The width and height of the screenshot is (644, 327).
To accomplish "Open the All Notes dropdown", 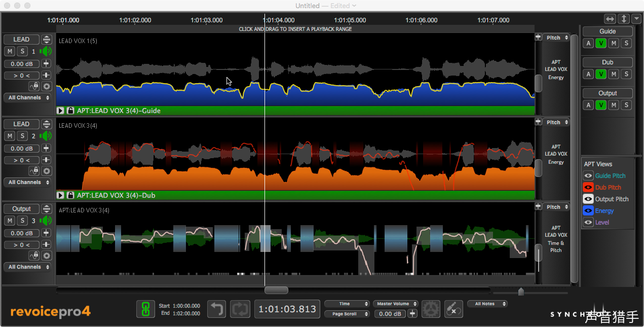I will point(487,304).
